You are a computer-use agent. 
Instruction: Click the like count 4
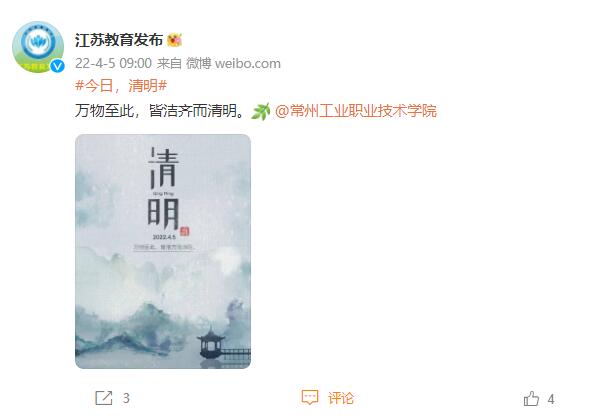(551, 399)
